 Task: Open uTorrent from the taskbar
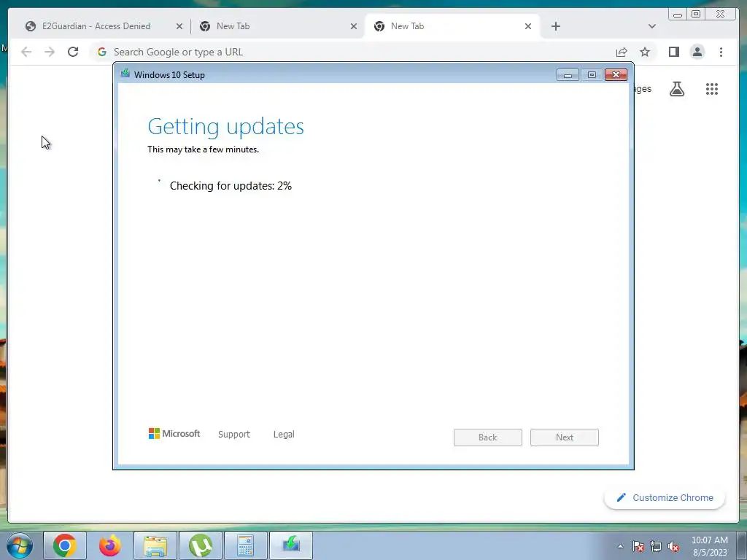coord(201,545)
